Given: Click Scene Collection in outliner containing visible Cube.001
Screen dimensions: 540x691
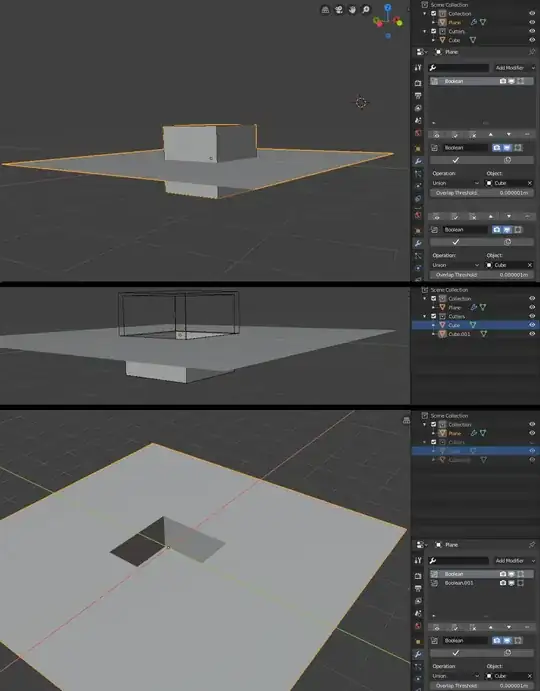Looking at the screenshot, I should (x=449, y=290).
